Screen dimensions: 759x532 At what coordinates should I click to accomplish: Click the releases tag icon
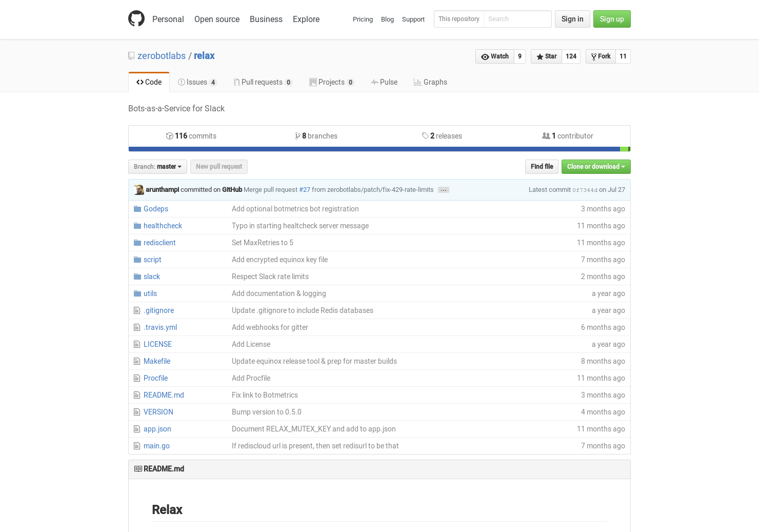(425, 136)
